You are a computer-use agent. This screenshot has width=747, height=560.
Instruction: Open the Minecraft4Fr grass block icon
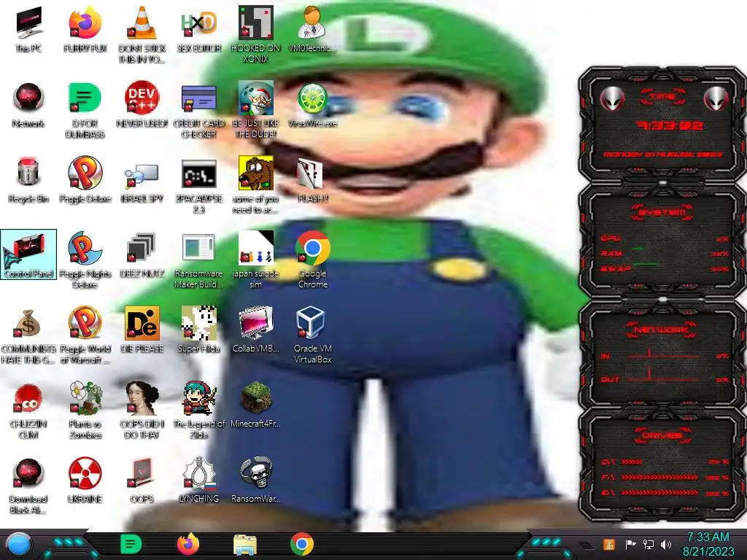coord(256,405)
